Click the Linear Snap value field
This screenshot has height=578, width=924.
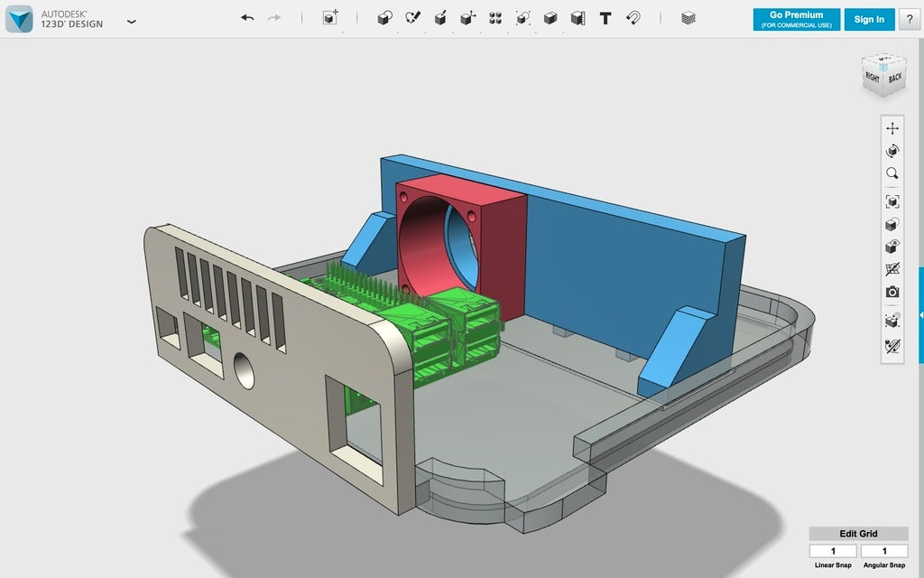click(x=832, y=551)
